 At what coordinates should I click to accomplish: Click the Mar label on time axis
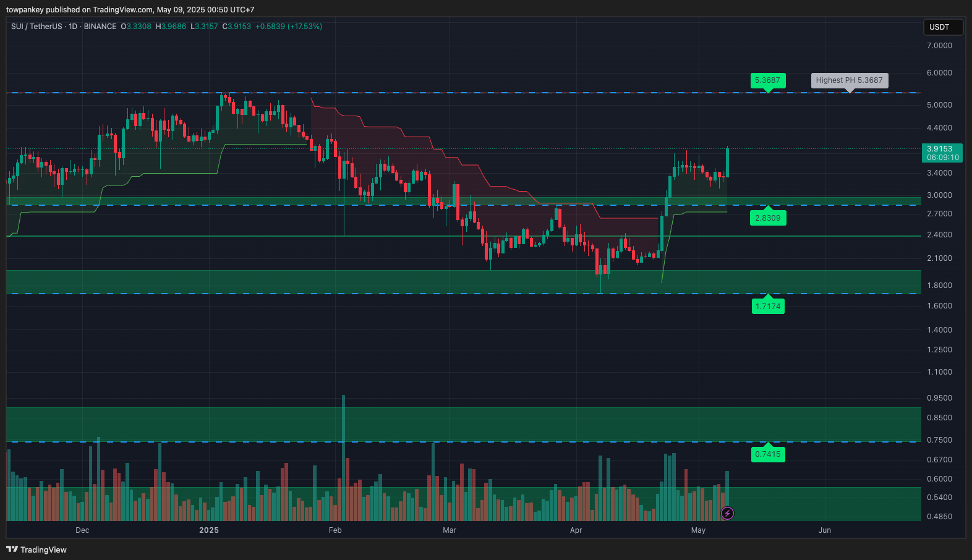pos(450,530)
